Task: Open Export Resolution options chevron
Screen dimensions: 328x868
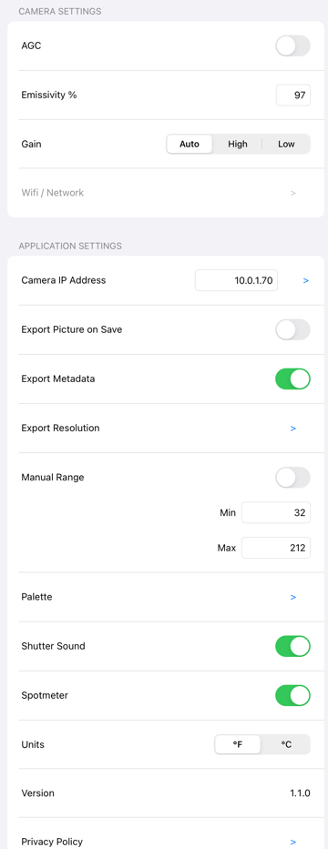Action: click(293, 429)
